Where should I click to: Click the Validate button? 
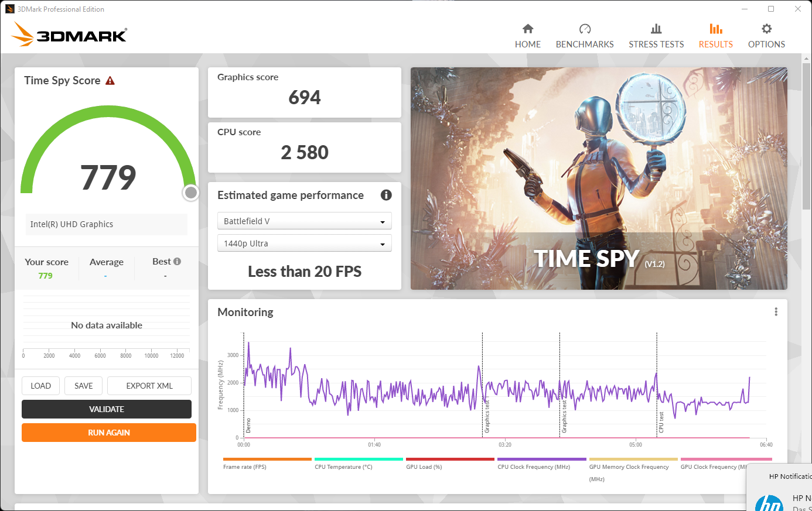coord(107,409)
